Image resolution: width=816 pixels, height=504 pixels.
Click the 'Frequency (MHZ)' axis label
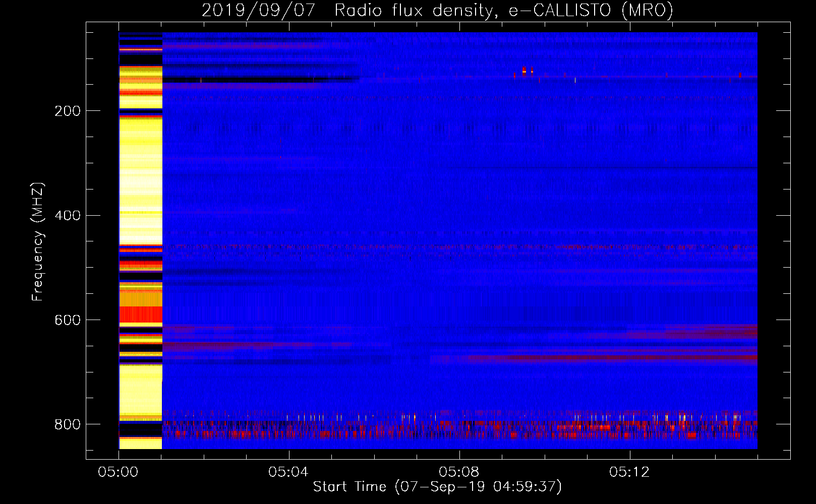pyautogui.click(x=38, y=242)
